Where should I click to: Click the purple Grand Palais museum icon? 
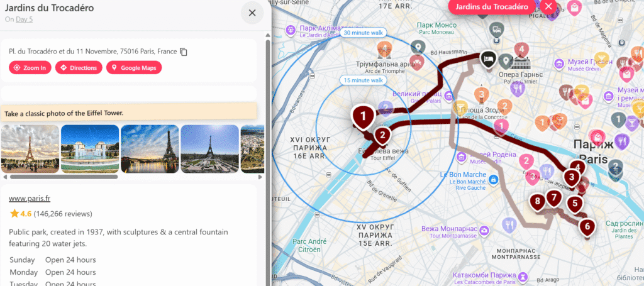pyautogui.click(x=448, y=97)
